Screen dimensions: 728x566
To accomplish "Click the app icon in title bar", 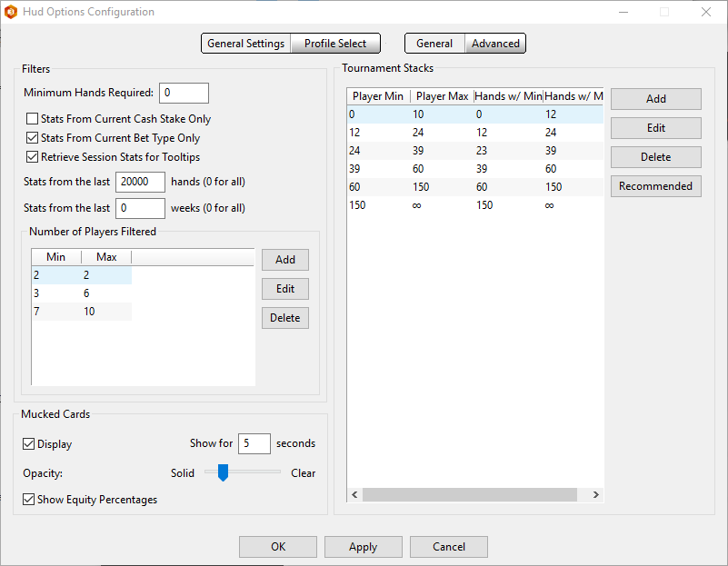I will click(11, 12).
